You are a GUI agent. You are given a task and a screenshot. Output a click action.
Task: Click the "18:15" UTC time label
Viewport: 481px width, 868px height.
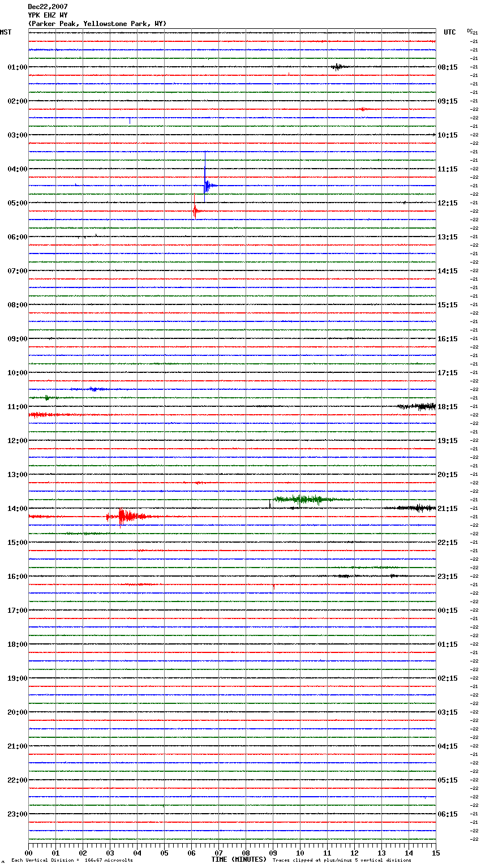[448, 407]
